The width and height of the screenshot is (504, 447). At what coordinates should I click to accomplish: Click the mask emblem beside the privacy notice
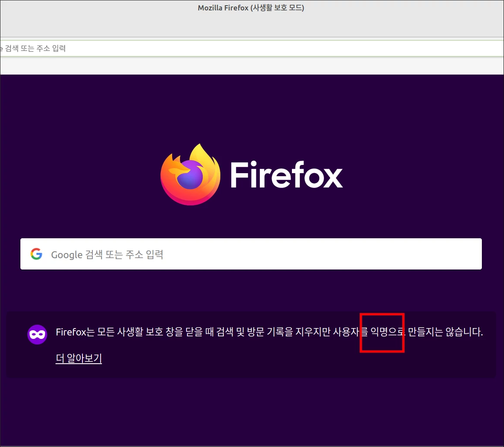coord(37,335)
